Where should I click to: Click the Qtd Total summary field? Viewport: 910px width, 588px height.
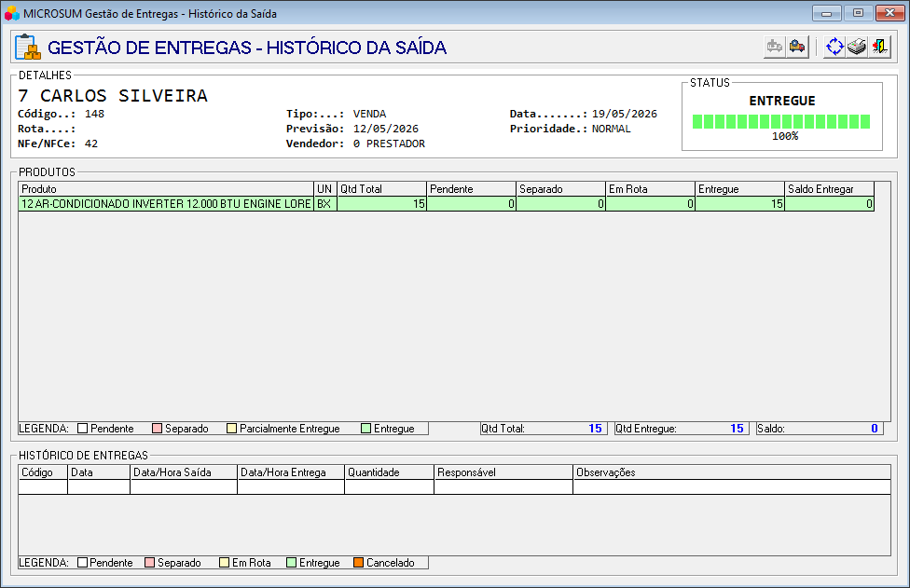[x=544, y=429]
